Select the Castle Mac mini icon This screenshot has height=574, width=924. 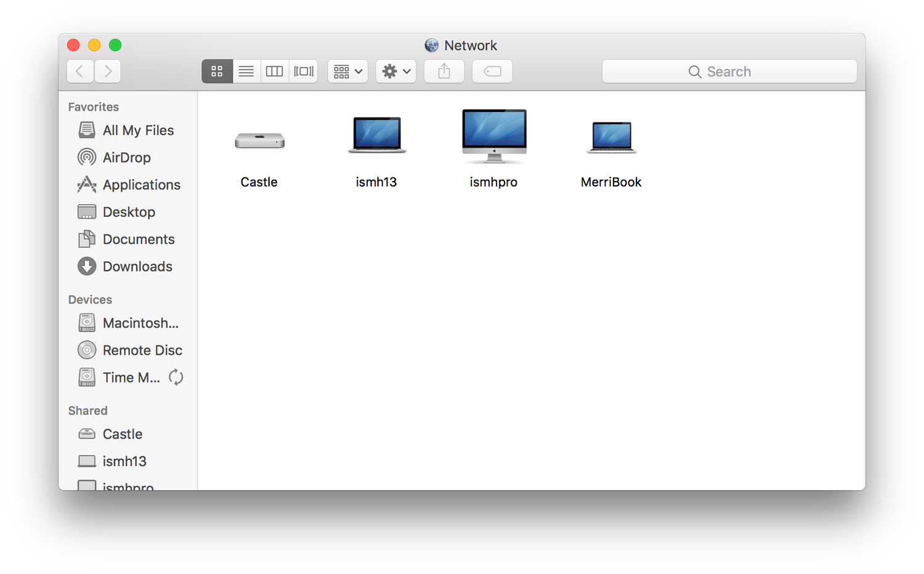[x=259, y=141]
